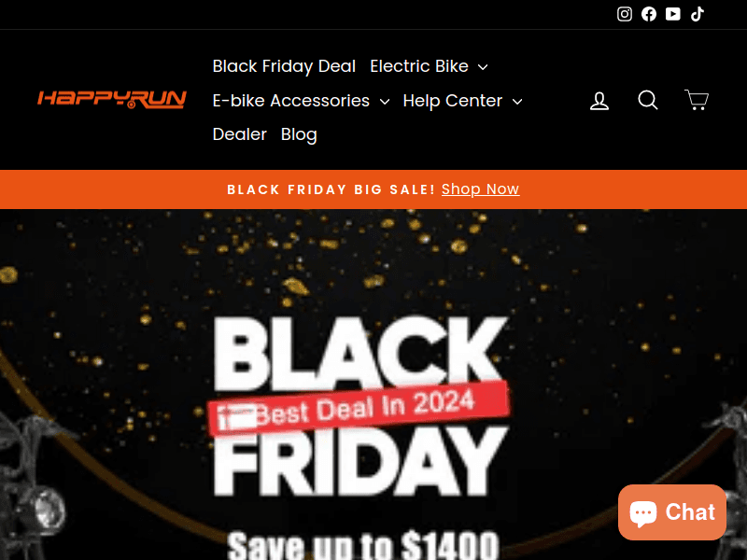Click the chevron next to Help Center
The width and height of the screenshot is (747, 560).
517,102
